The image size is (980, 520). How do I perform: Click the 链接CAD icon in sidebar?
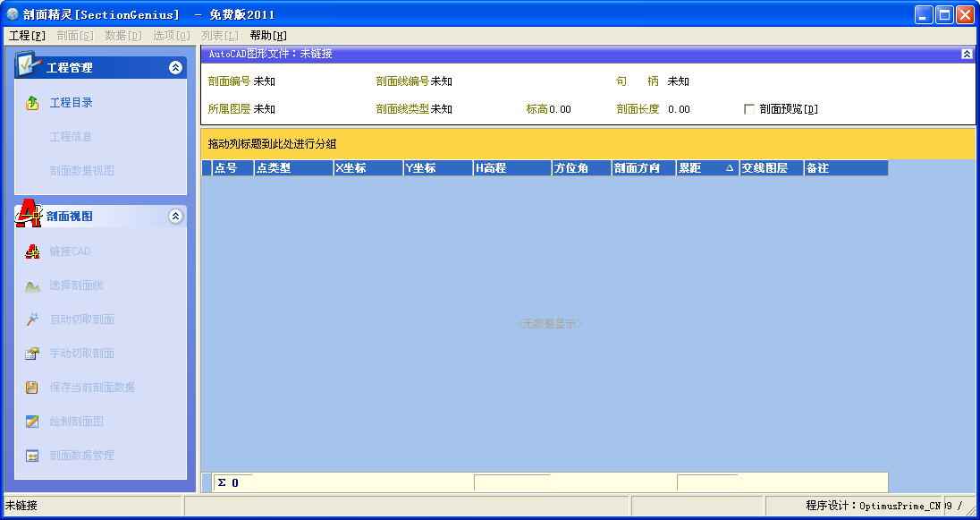point(32,251)
